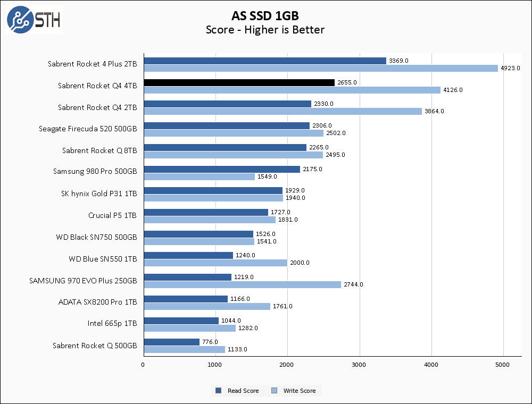Select the Sabrent Rocket Q4 4TB label
This screenshot has width=532, height=404.
97,86
